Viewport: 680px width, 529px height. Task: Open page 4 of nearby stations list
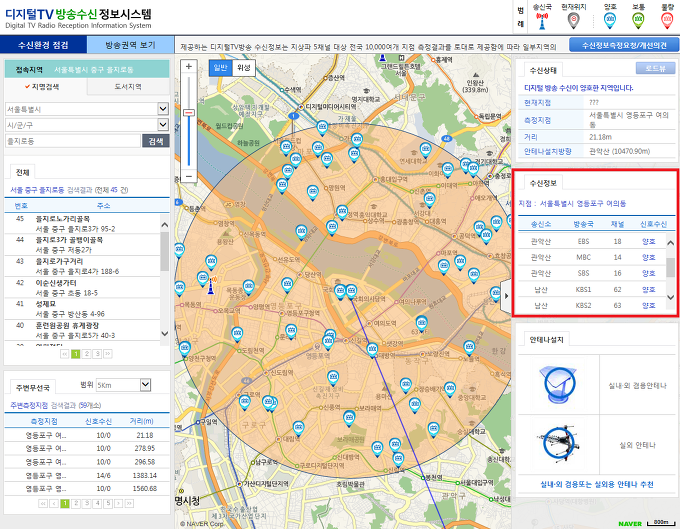(97, 503)
